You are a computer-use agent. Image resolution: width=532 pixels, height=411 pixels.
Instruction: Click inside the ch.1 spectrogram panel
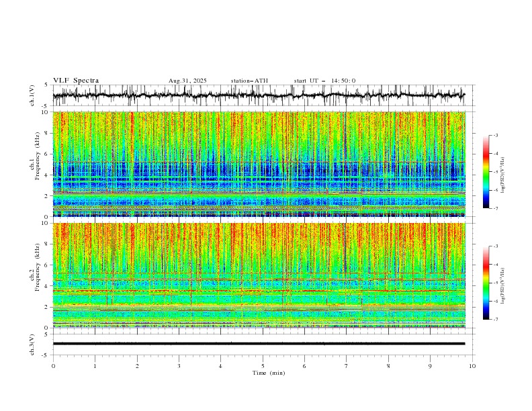point(259,164)
